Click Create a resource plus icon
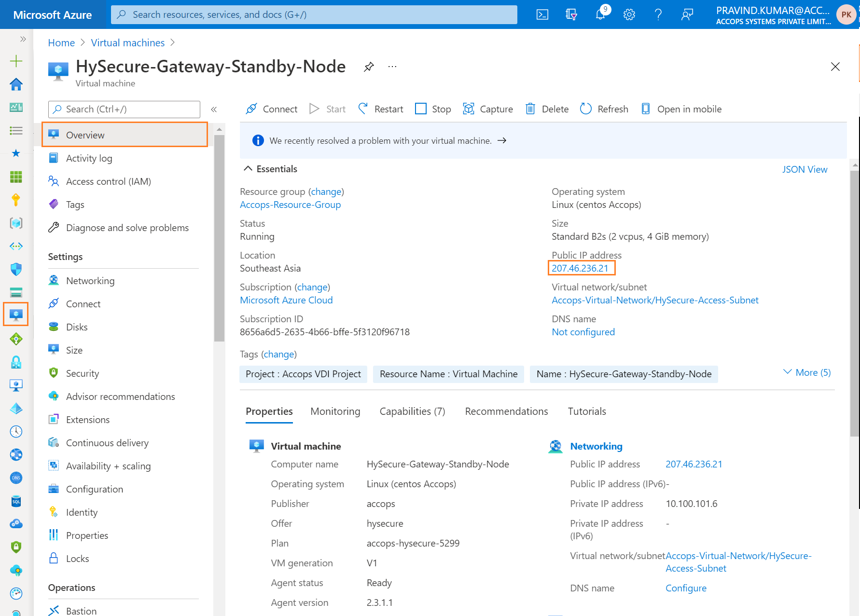Viewport: 860px width, 616px height. (16, 61)
